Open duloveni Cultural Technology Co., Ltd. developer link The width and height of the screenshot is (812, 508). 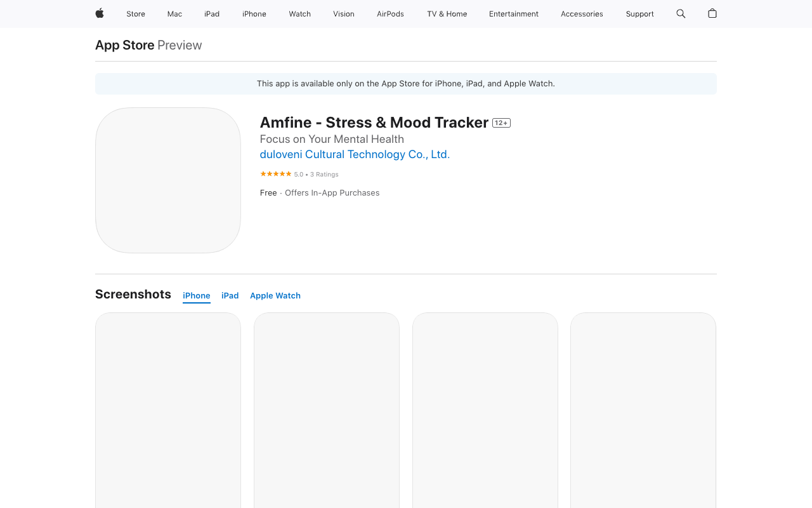click(x=355, y=154)
